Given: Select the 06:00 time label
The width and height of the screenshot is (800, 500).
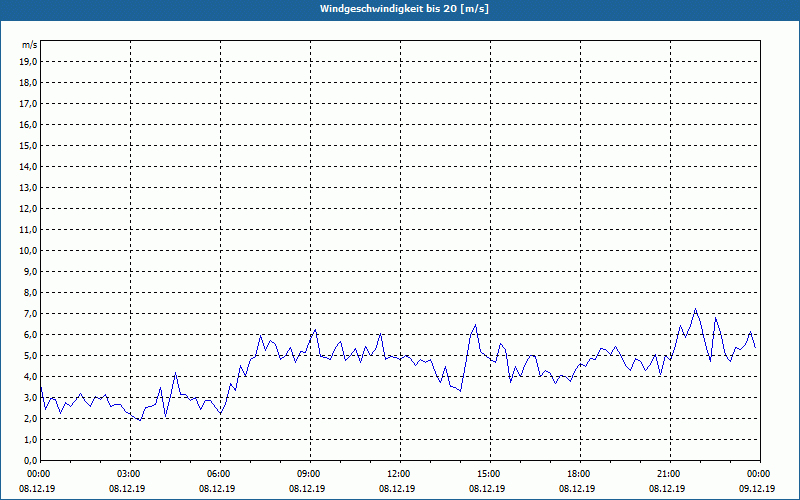Looking at the screenshot, I should (220, 474).
